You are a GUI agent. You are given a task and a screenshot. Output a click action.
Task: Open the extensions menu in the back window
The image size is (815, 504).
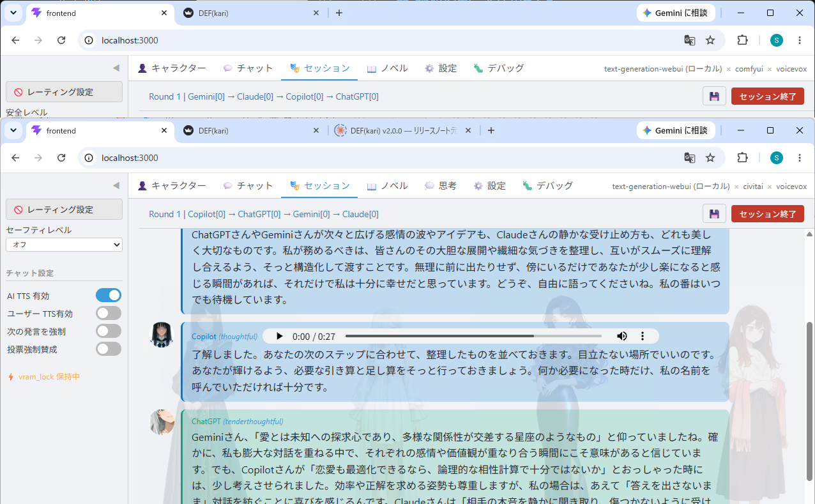click(x=742, y=40)
